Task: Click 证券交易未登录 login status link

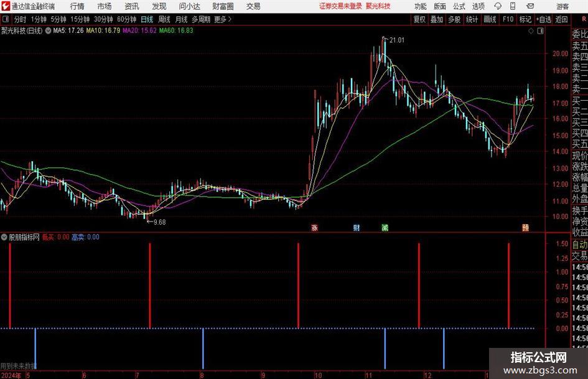Action: (340, 6)
